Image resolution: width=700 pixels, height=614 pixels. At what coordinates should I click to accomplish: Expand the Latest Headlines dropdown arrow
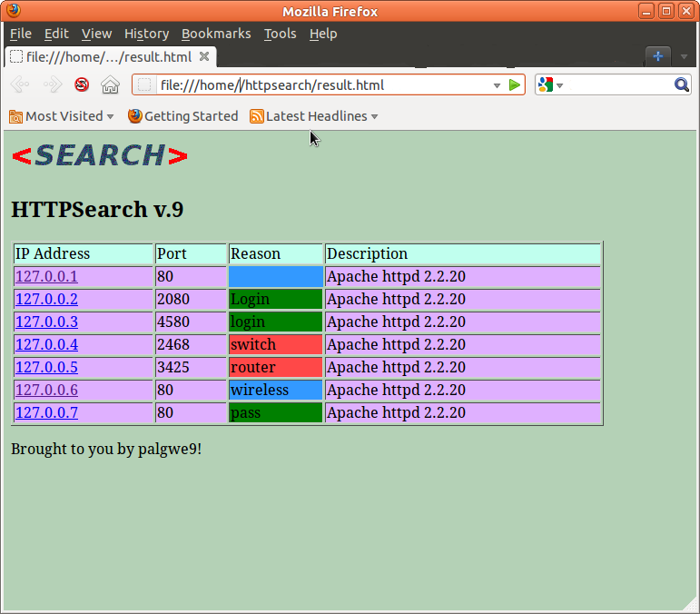tap(375, 117)
